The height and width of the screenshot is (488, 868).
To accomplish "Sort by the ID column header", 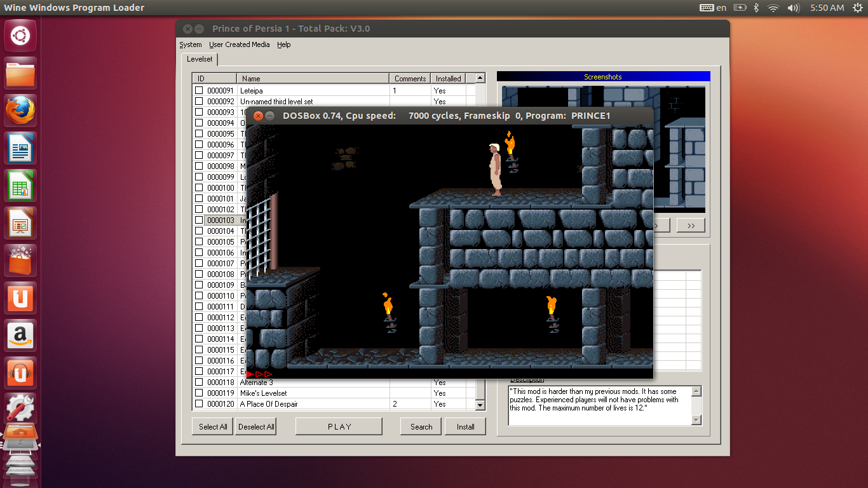I will [x=215, y=78].
